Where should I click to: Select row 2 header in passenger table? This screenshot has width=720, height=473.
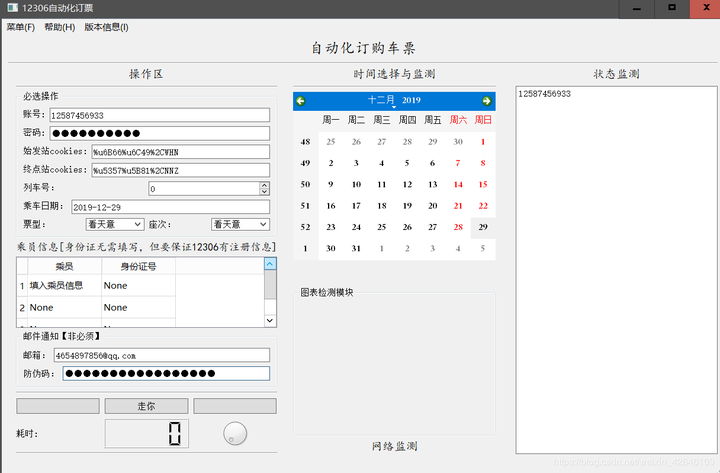[x=22, y=307]
